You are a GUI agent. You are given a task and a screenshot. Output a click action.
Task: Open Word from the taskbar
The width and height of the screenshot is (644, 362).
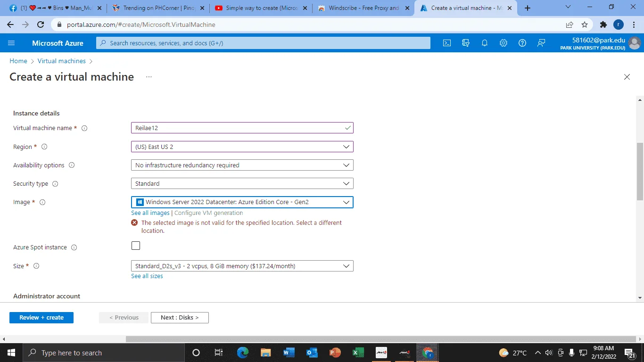click(x=289, y=353)
